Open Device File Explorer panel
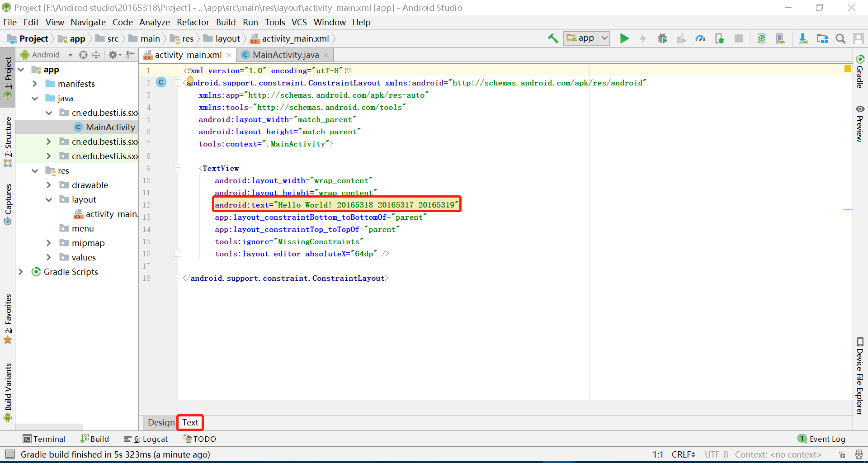Viewport: 868px width, 463px height. [x=860, y=376]
